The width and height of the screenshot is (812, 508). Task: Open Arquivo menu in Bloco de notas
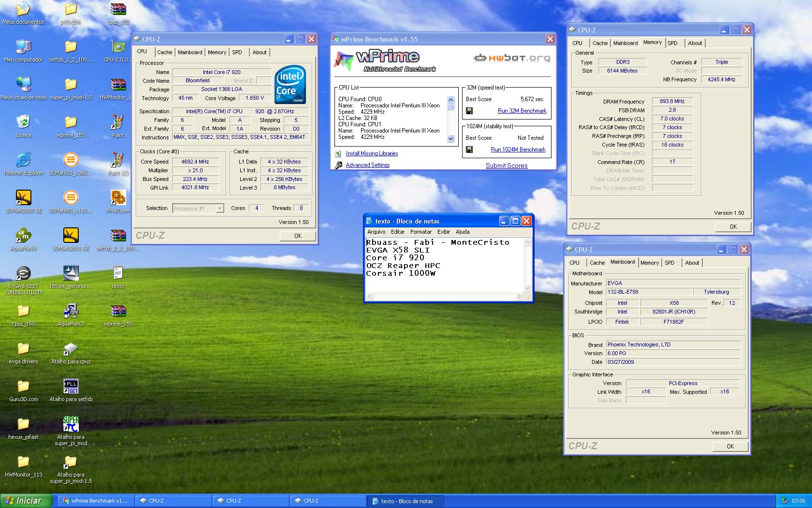[x=377, y=232]
